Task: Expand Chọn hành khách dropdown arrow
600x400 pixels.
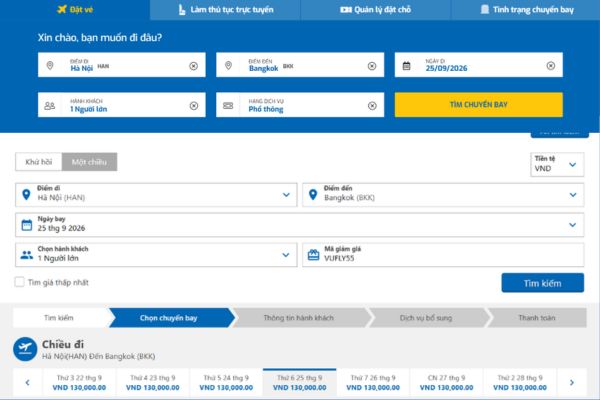Action: coord(286,255)
